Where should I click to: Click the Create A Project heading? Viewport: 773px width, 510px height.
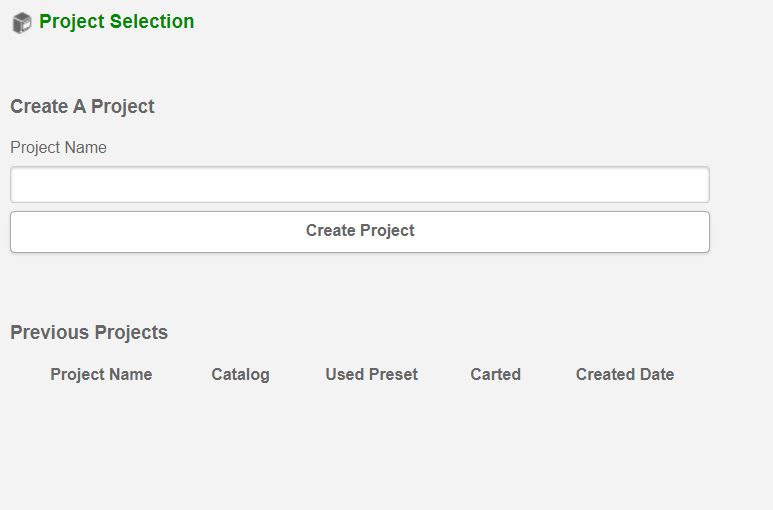pos(82,107)
